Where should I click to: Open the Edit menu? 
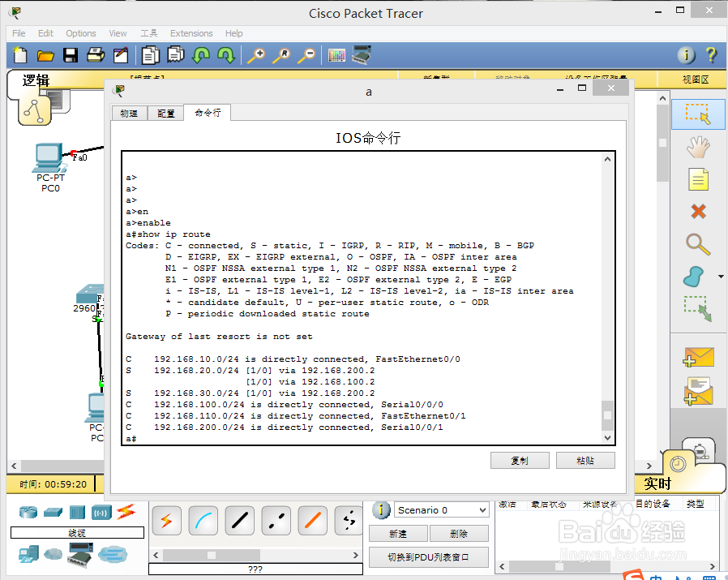tap(45, 33)
